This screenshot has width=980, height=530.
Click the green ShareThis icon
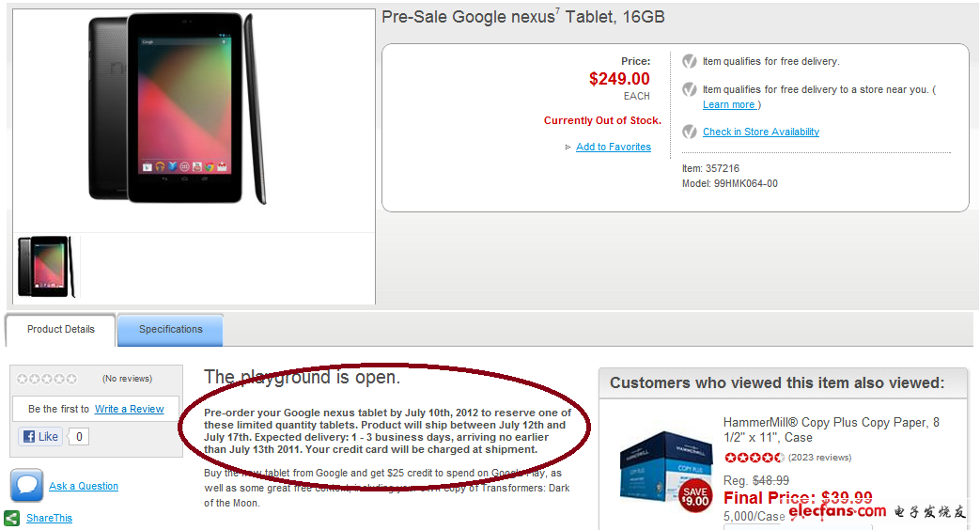12,518
